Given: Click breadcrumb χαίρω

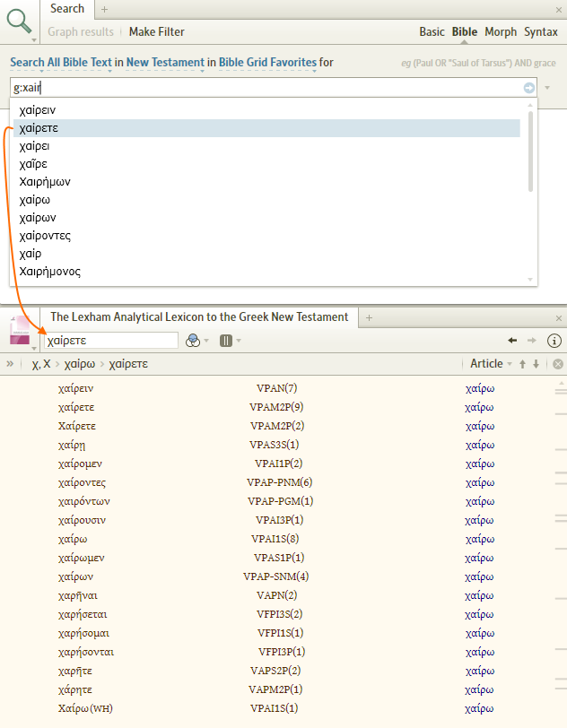Looking at the screenshot, I should pyautogui.click(x=80, y=364).
